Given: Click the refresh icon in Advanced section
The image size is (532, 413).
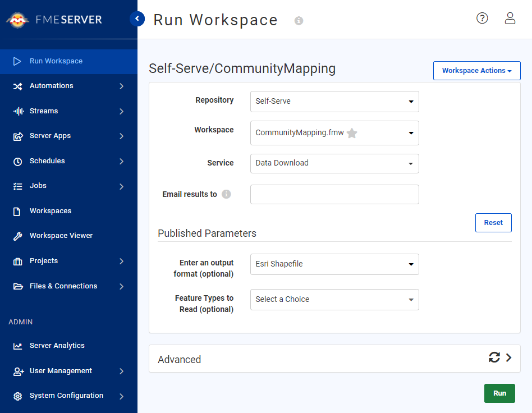Looking at the screenshot, I should click(494, 357).
